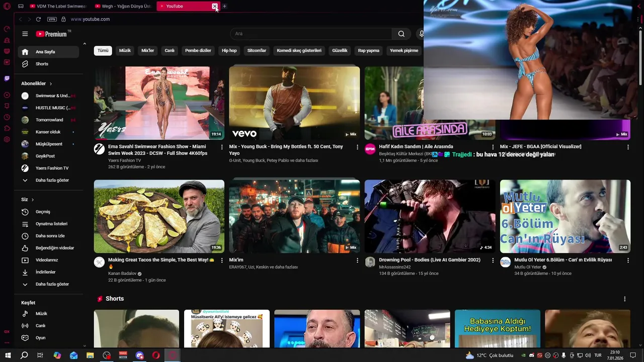Screen dimensions: 644x362
Task: Open GeyikPost subscription channel
Action: [x=48, y=156]
